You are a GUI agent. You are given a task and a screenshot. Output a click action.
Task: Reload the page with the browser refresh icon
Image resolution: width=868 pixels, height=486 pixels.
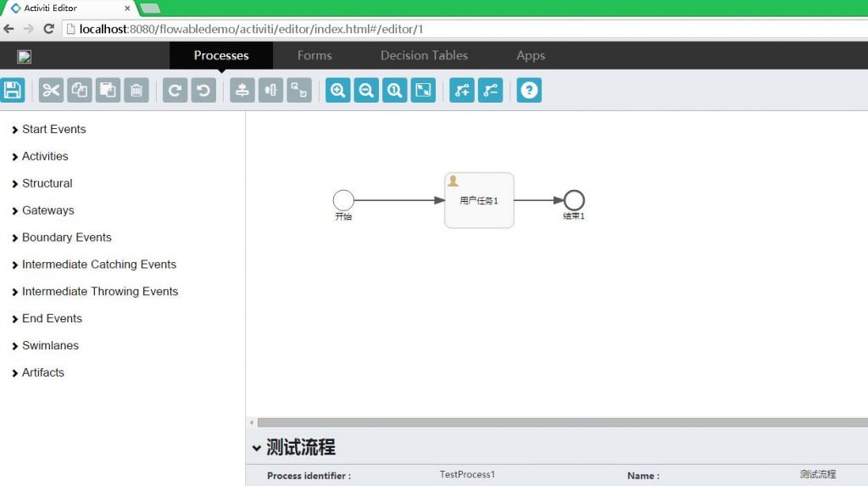click(x=48, y=29)
